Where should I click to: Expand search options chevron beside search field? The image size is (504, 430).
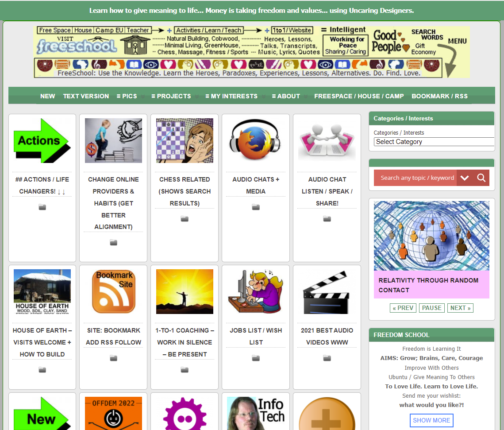coord(464,178)
